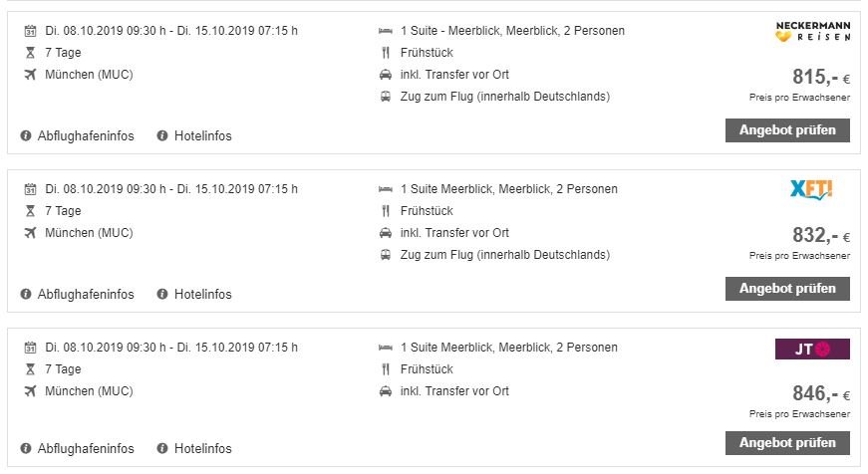The height and width of the screenshot is (474, 868).
Task: Open Hotelinfos in the Neckermann offer
Action: pyautogui.click(x=202, y=135)
